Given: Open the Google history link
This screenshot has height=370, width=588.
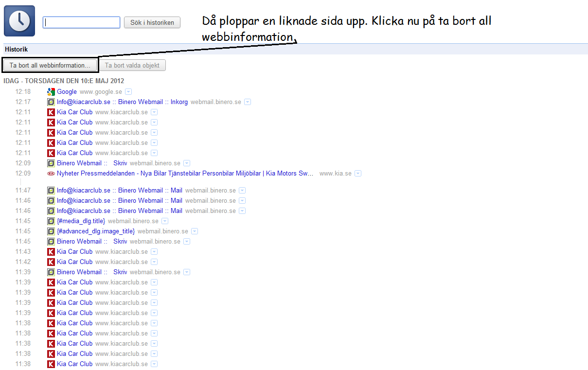Looking at the screenshot, I should tap(67, 92).
